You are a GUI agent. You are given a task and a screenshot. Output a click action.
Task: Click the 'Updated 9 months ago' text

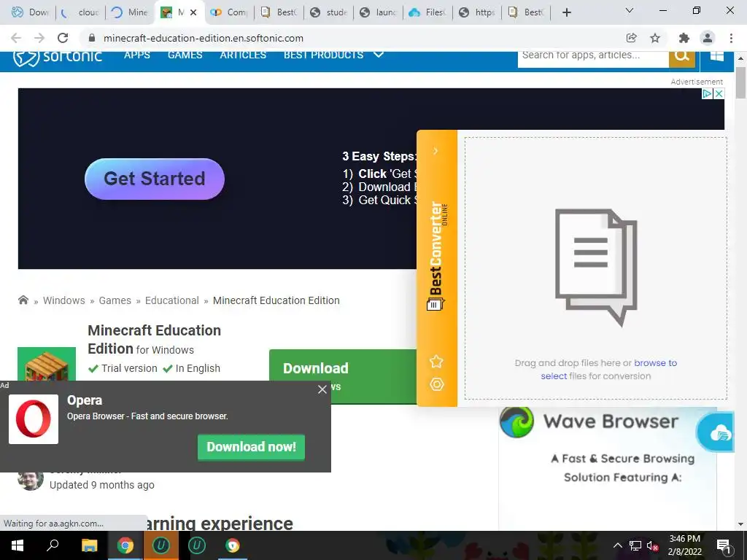pos(102,485)
